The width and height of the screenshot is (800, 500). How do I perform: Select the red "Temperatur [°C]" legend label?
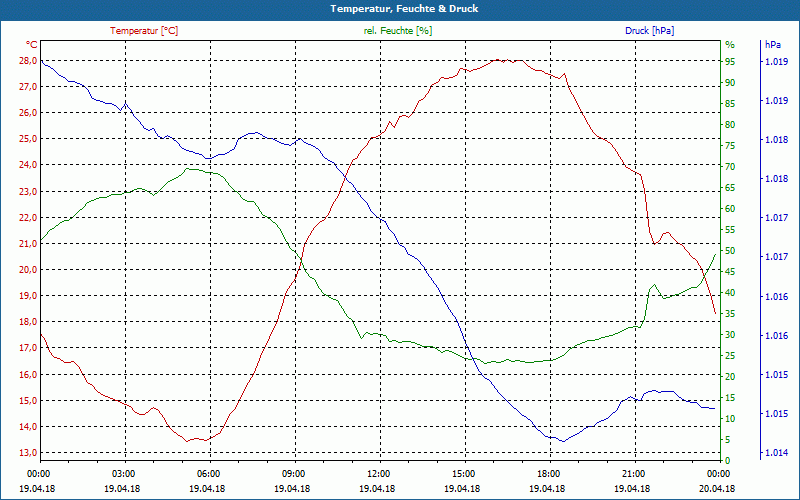144,31
